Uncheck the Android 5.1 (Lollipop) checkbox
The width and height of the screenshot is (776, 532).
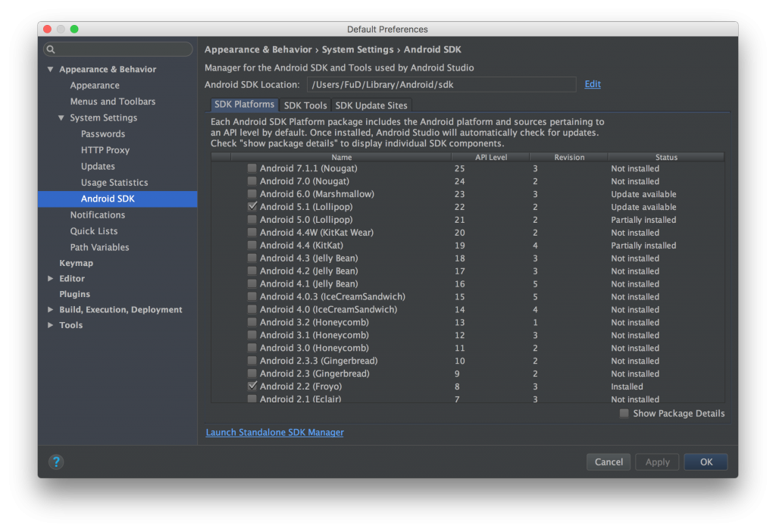pyautogui.click(x=252, y=207)
